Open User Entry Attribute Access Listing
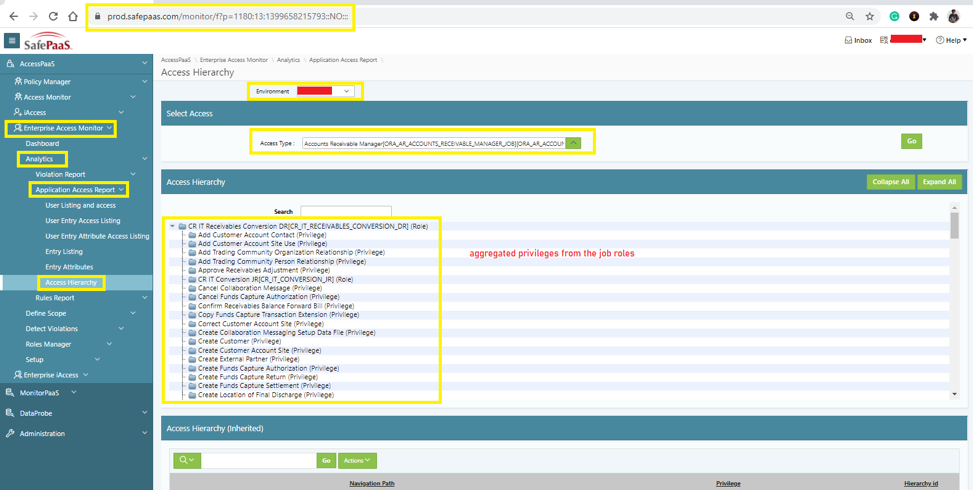The width and height of the screenshot is (973, 490). [97, 236]
